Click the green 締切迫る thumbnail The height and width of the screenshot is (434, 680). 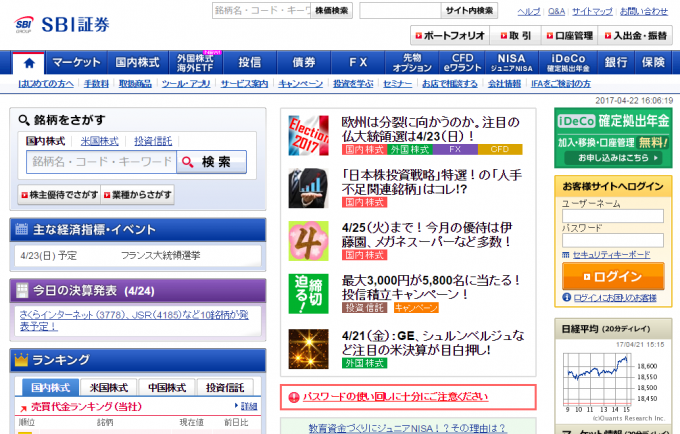[x=308, y=294]
